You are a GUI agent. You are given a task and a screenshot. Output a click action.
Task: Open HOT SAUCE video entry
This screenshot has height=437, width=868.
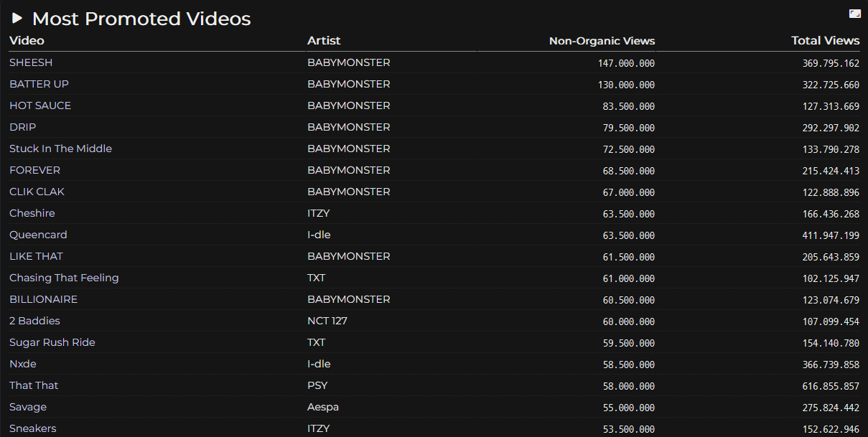[x=40, y=105]
